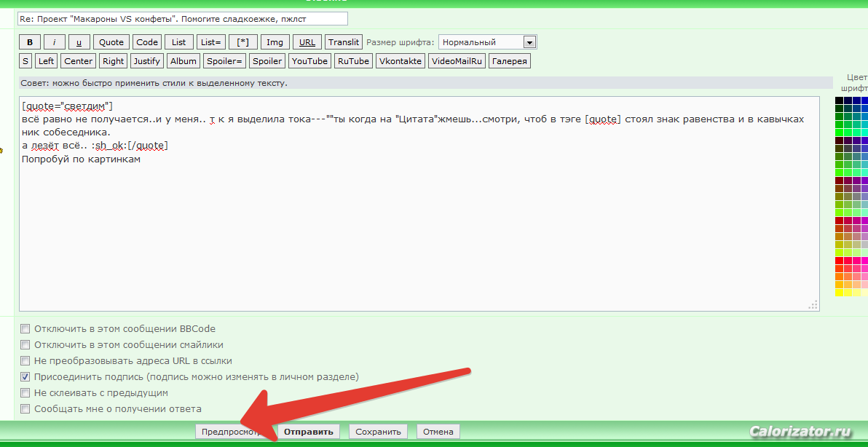Insert Code BBCode tag
The width and height of the screenshot is (868, 447).
pos(147,42)
